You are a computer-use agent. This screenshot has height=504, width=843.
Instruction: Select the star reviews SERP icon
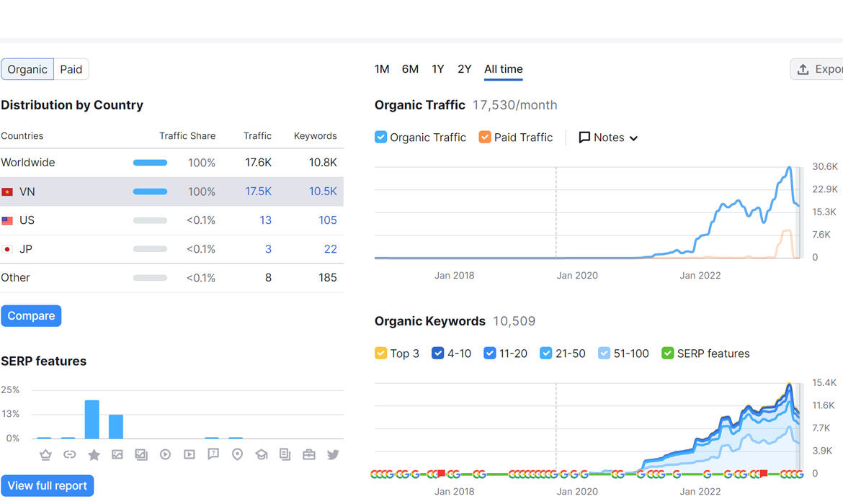(94, 454)
